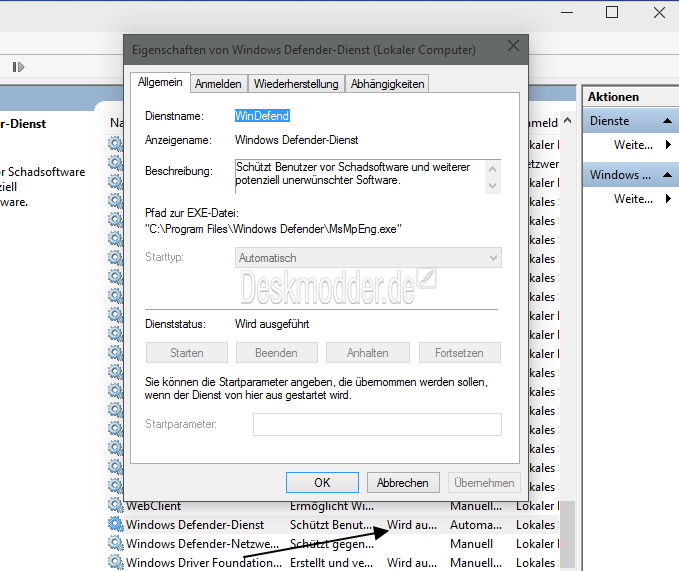Select the Abhängigkeiten tab
Viewport: 679px width, 571px height.
coord(387,84)
